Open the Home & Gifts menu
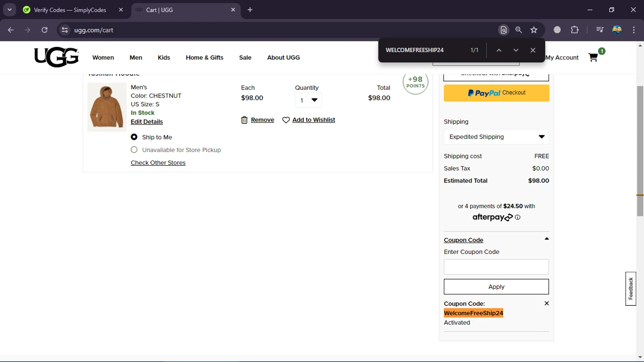This screenshot has height=362, width=644. click(x=205, y=58)
